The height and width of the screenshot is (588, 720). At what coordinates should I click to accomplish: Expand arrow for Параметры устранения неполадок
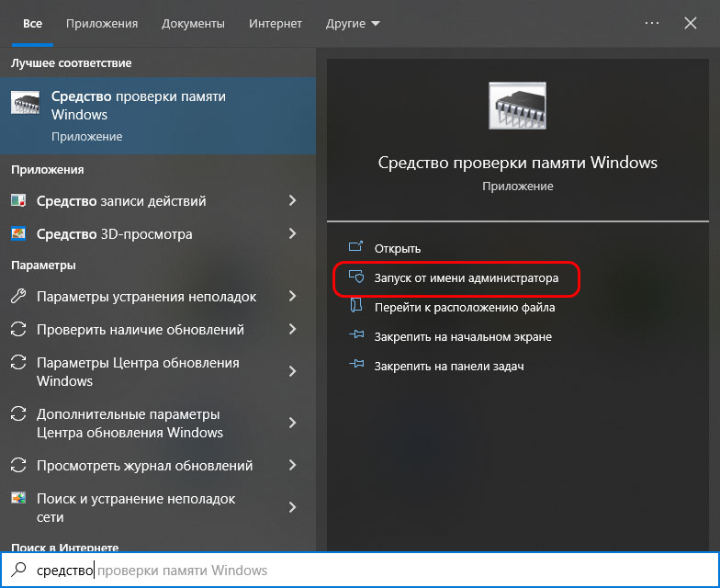click(292, 296)
